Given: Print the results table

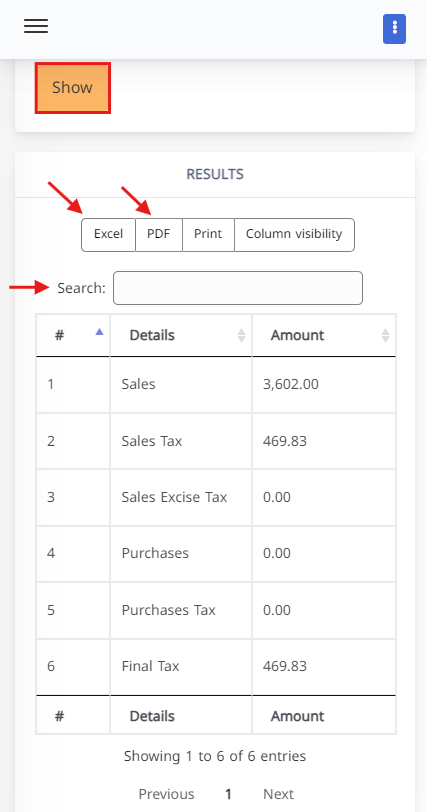Looking at the screenshot, I should [208, 235].
